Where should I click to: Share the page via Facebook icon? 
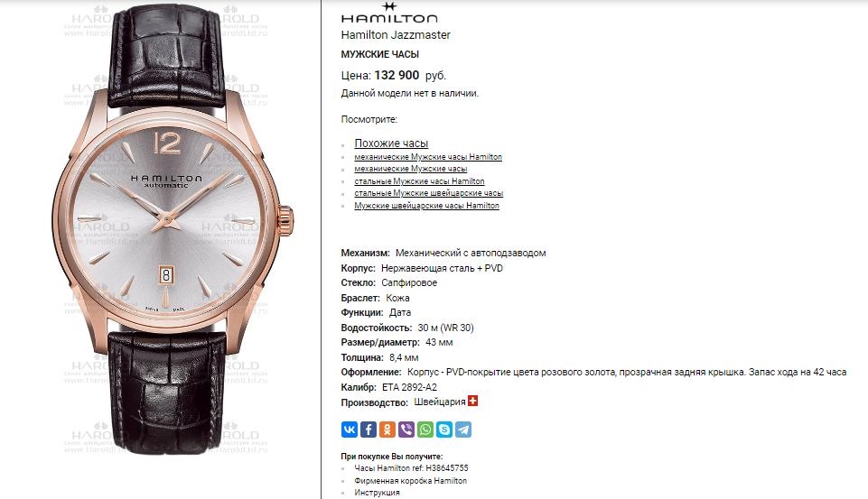point(369,430)
